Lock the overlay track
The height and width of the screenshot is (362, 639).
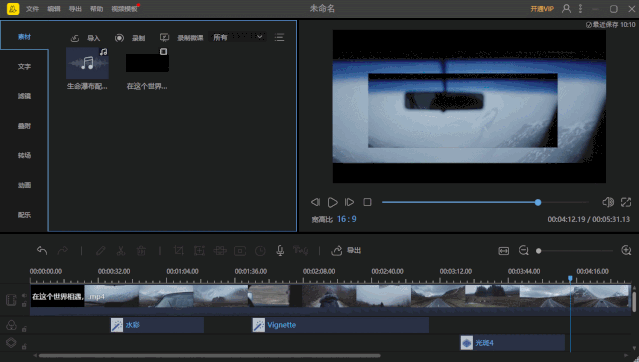[24, 347]
